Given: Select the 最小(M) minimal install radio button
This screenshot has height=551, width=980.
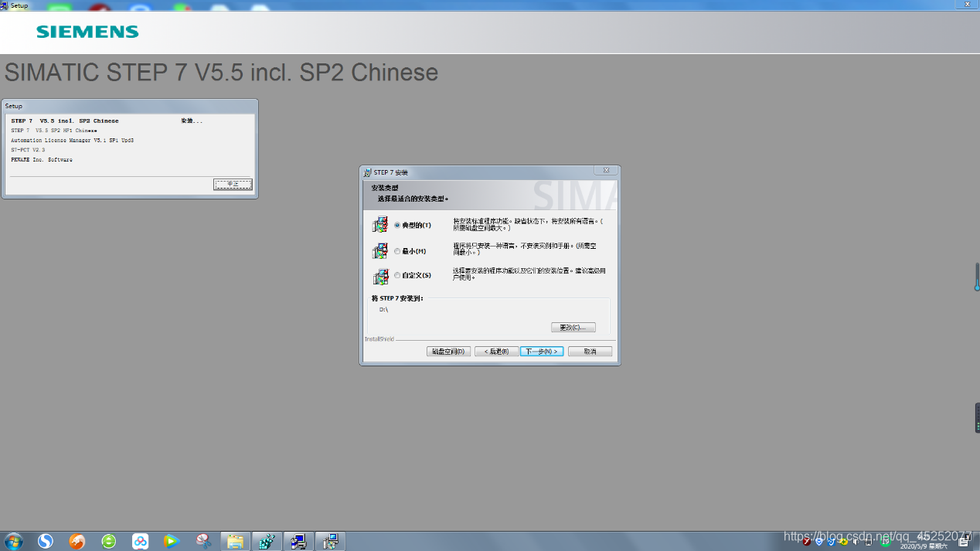Looking at the screenshot, I should (397, 251).
